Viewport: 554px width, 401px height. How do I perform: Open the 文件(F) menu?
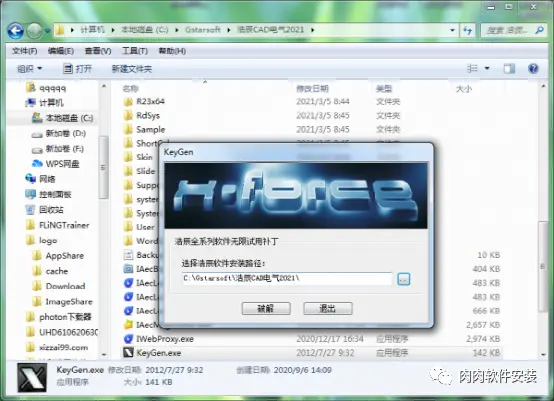[24, 51]
